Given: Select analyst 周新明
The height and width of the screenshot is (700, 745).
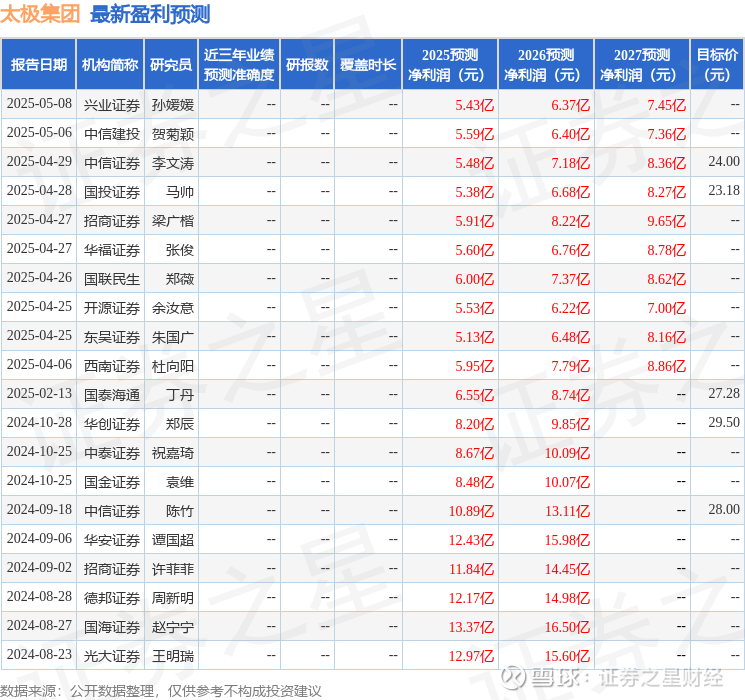Looking at the screenshot, I should pyautogui.click(x=172, y=598).
